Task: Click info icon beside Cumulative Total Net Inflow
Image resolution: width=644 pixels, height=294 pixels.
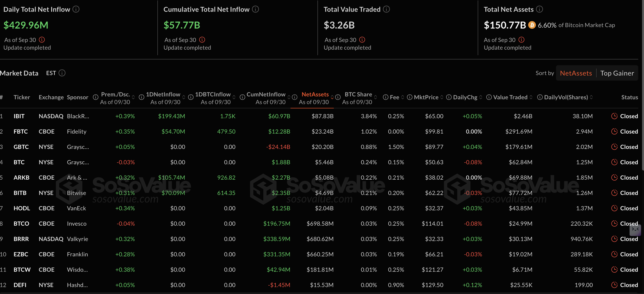Action: (x=255, y=9)
